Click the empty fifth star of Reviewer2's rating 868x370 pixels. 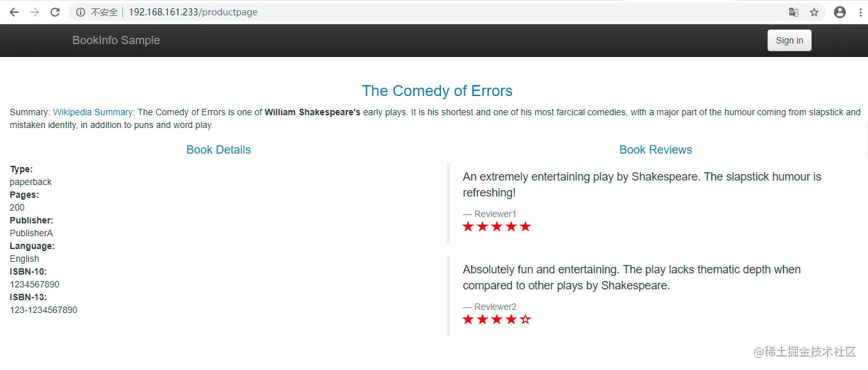click(x=526, y=319)
